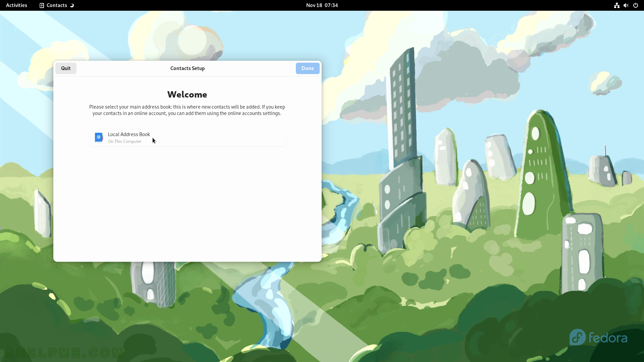Click the Welcome heading

click(x=187, y=95)
